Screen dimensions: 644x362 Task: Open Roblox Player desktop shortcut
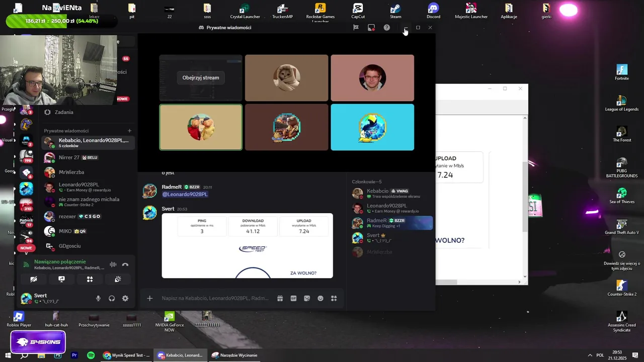(19, 319)
